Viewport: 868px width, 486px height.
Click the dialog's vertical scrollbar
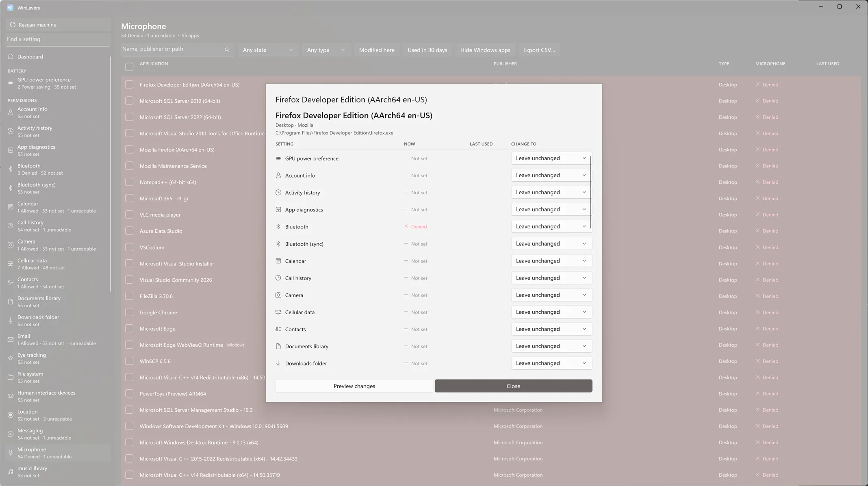pos(590,192)
